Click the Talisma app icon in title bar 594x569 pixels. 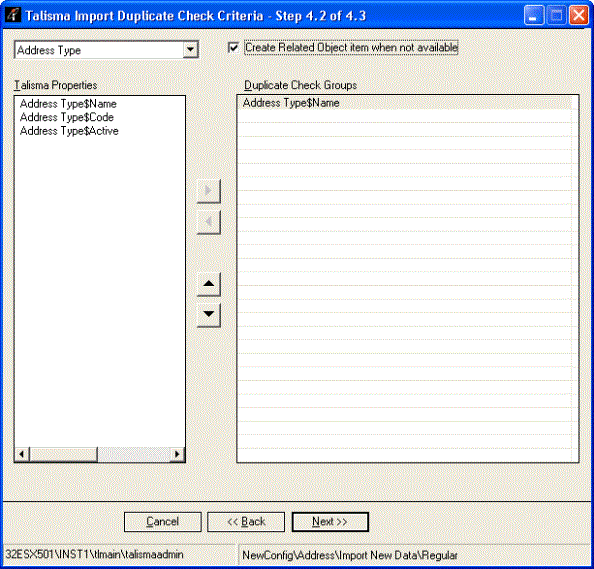(13, 15)
